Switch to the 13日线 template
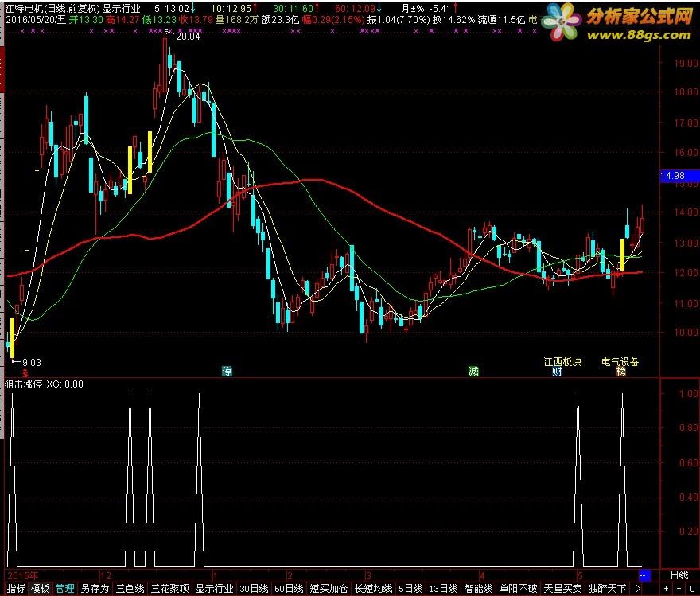 coord(443,588)
